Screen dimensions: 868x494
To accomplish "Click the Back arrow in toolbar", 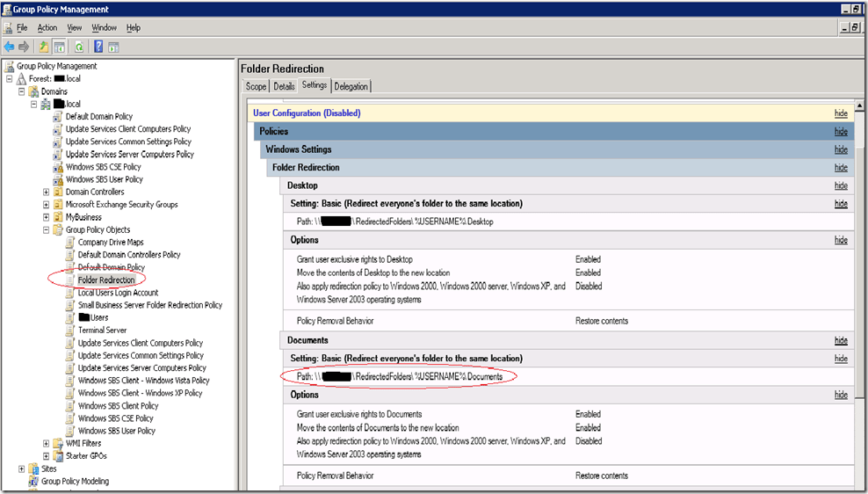I will tap(9, 47).
